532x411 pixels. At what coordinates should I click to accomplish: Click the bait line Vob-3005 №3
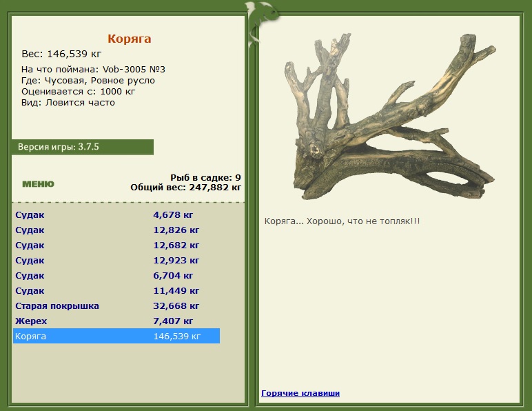(x=93, y=70)
